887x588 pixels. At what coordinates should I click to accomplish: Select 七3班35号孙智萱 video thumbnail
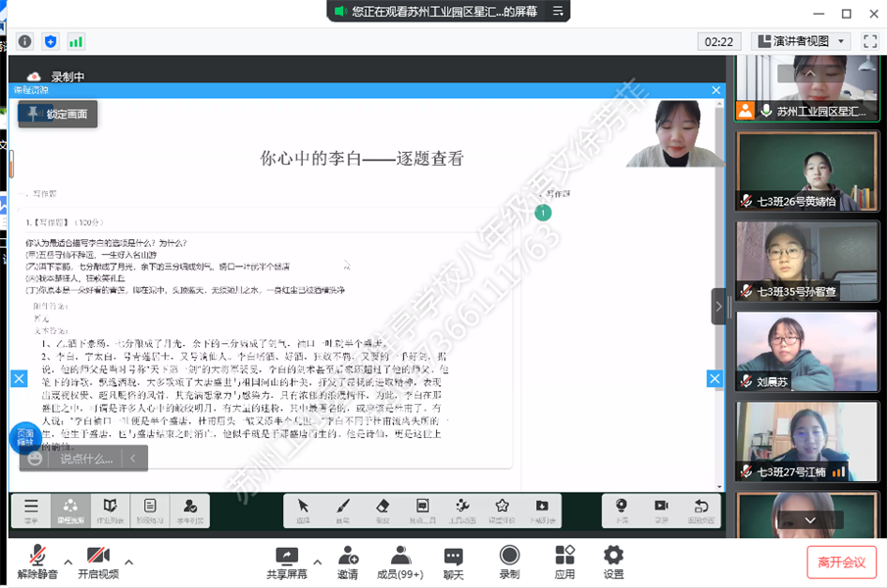(808, 261)
